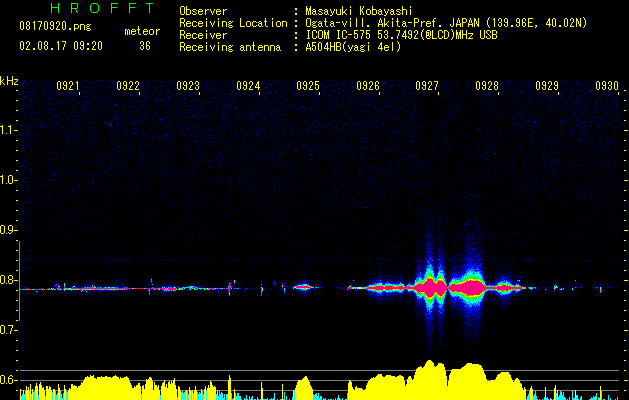This screenshot has width=629, height=400.
Task: Click the 0921 time marker
Action: [68, 86]
